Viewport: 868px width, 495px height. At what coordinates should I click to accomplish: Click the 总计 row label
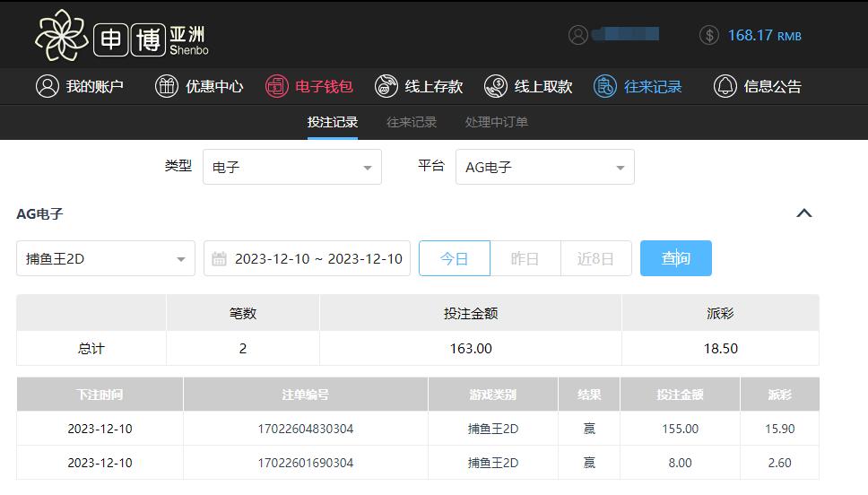point(91,348)
